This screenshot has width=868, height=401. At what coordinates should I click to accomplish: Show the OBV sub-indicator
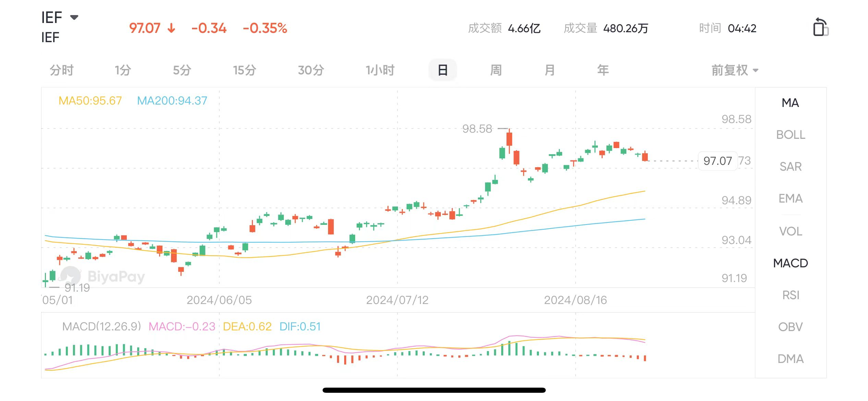pos(790,327)
